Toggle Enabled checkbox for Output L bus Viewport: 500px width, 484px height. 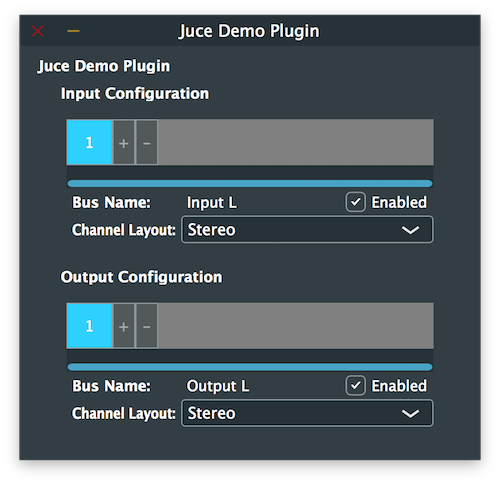pos(355,386)
